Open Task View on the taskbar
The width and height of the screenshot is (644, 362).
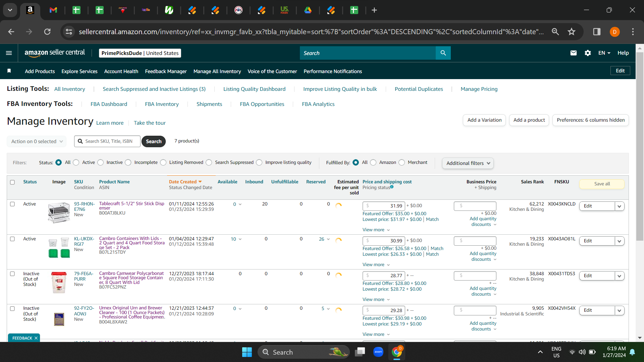360,352
